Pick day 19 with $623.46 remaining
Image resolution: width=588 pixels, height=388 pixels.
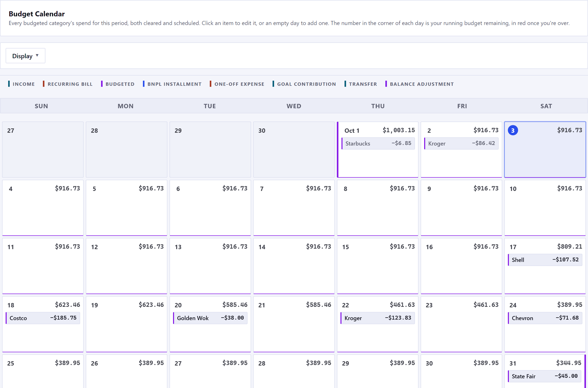click(127, 324)
